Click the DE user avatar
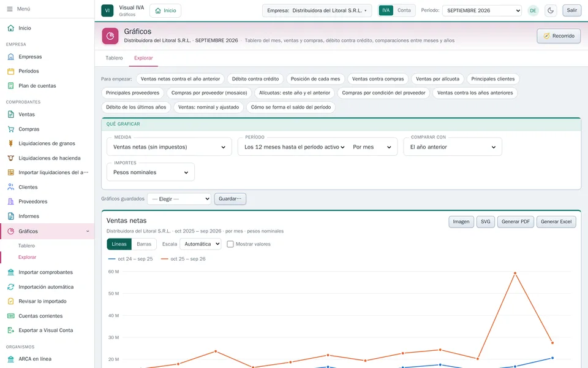This screenshot has height=368, width=588. (x=533, y=10)
